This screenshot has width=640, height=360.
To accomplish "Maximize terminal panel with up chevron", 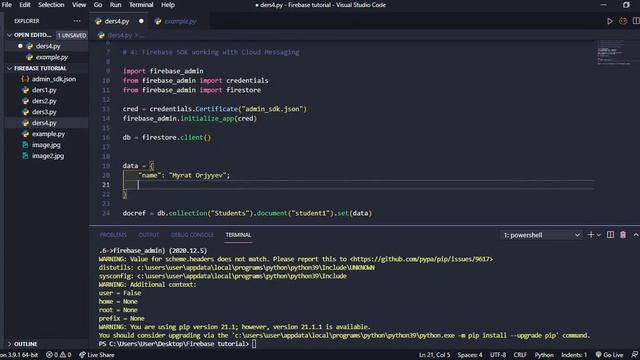I will [x=636, y=235].
